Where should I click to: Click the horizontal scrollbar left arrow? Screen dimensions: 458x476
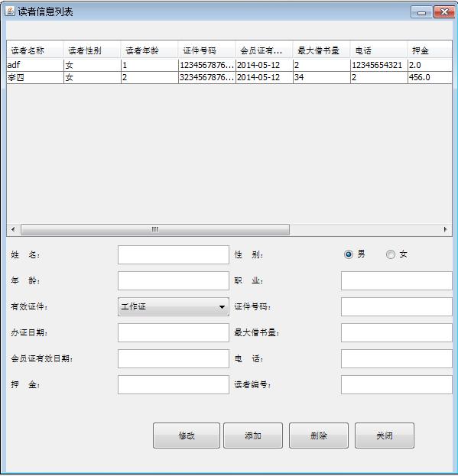click(13, 229)
